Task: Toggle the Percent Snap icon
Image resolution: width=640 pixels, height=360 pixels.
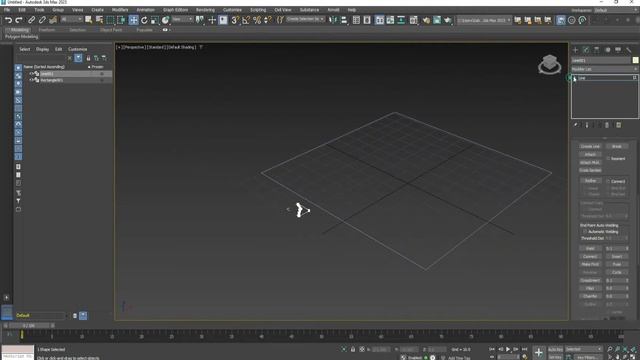Action: click(x=257, y=20)
